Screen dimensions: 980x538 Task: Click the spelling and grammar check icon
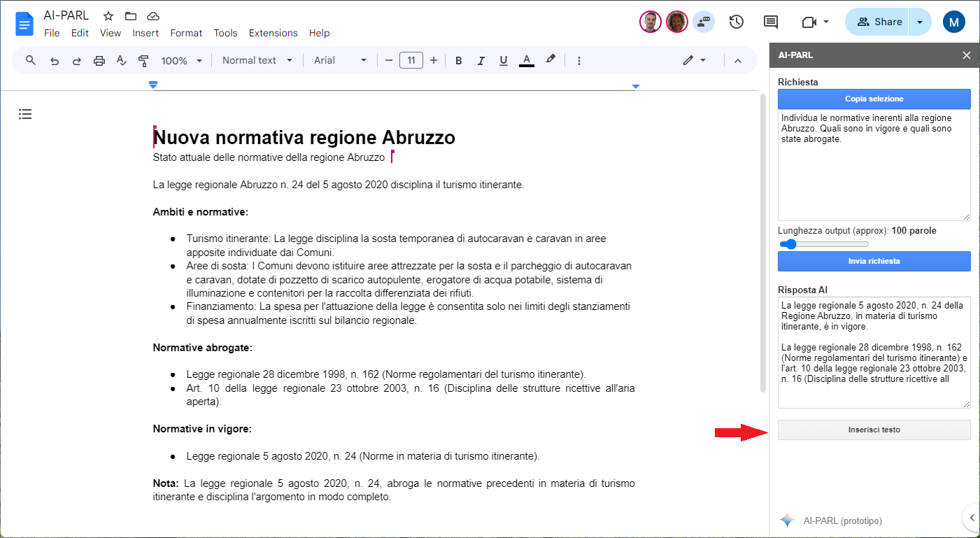pos(121,61)
